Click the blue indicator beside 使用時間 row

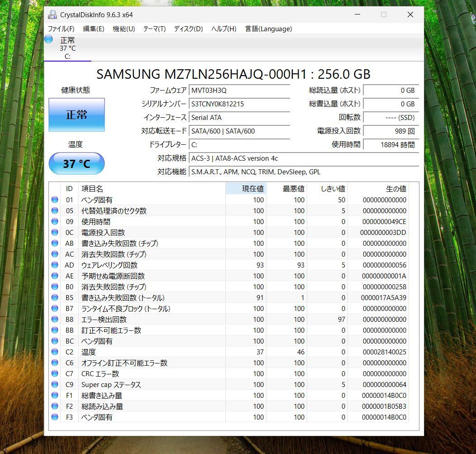point(55,222)
